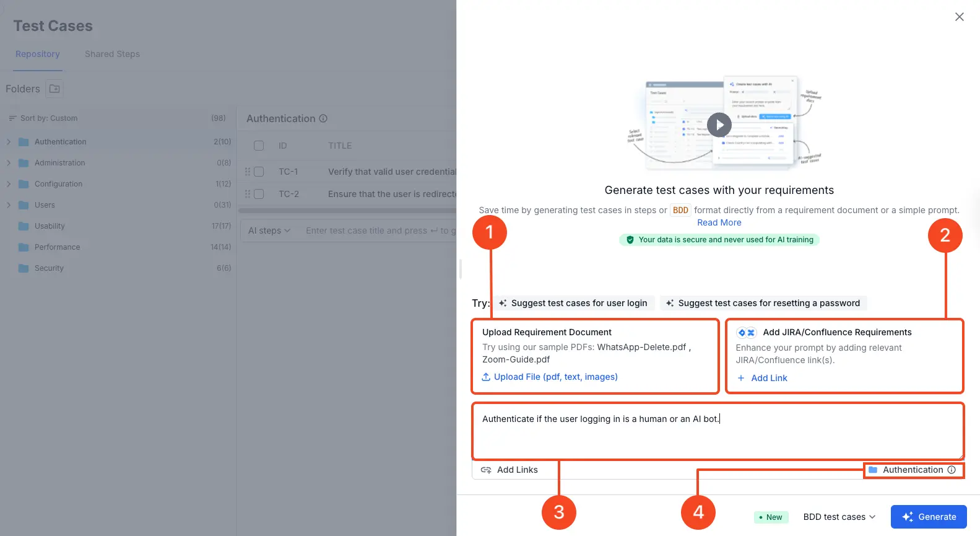Click the Add Links chain icon

pos(486,470)
